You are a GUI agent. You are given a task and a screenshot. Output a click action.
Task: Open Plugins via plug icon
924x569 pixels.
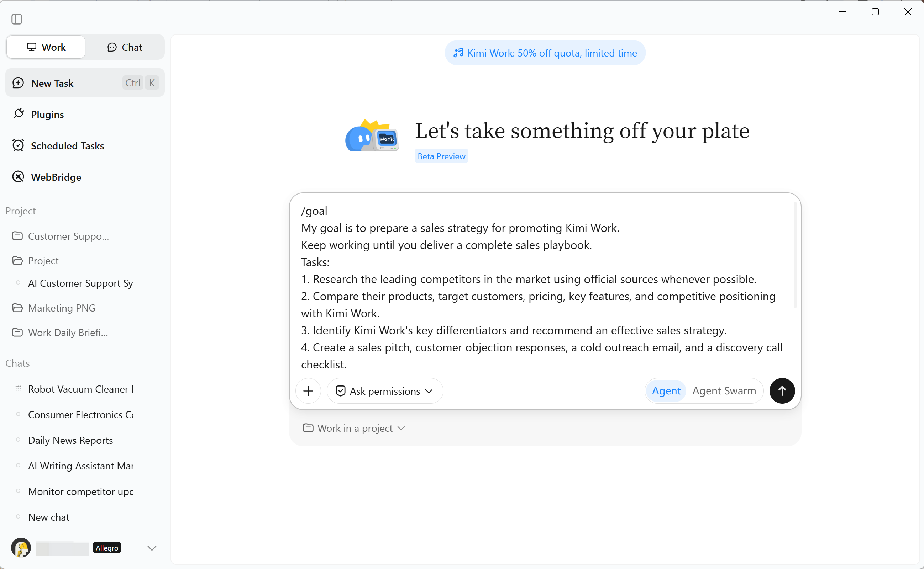(18, 114)
